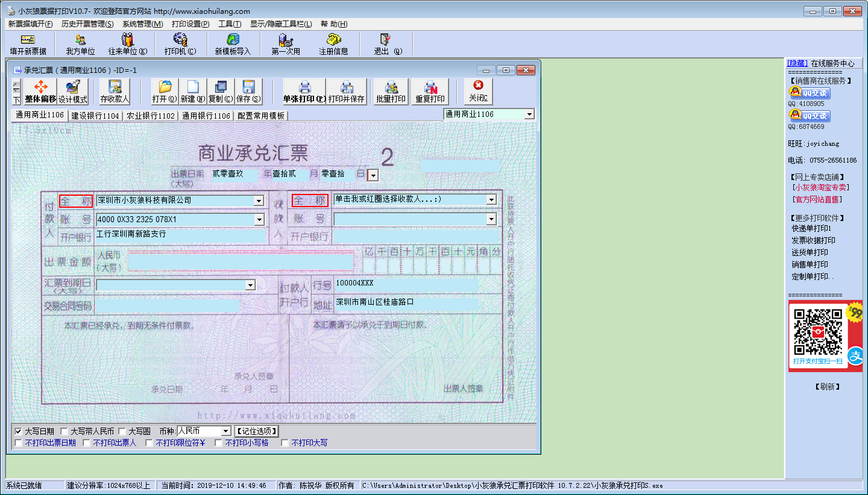The image size is (868, 495).
Task: Open the 打印设置 menu
Action: (x=190, y=24)
